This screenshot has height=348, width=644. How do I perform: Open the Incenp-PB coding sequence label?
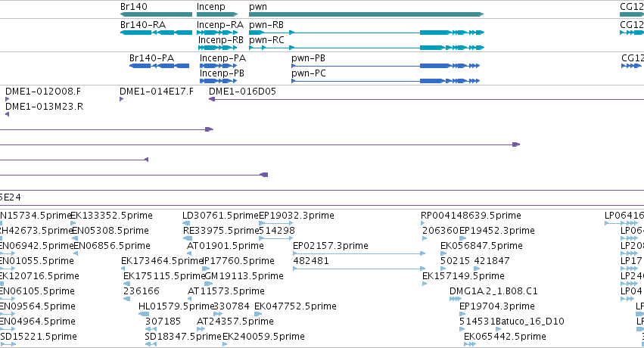(222, 73)
